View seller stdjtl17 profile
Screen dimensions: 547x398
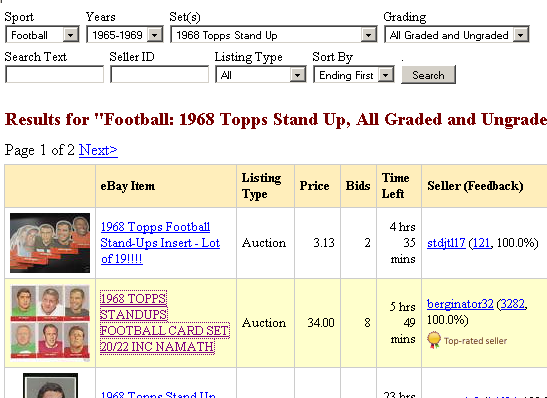pyautogui.click(x=446, y=242)
